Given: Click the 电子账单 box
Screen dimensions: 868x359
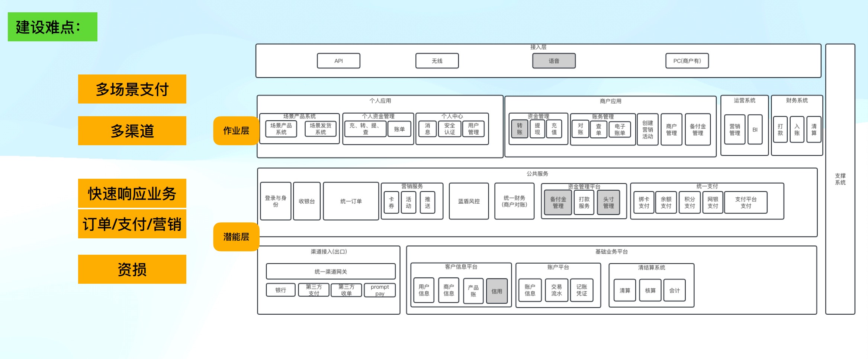Looking at the screenshot, I should tap(620, 129).
